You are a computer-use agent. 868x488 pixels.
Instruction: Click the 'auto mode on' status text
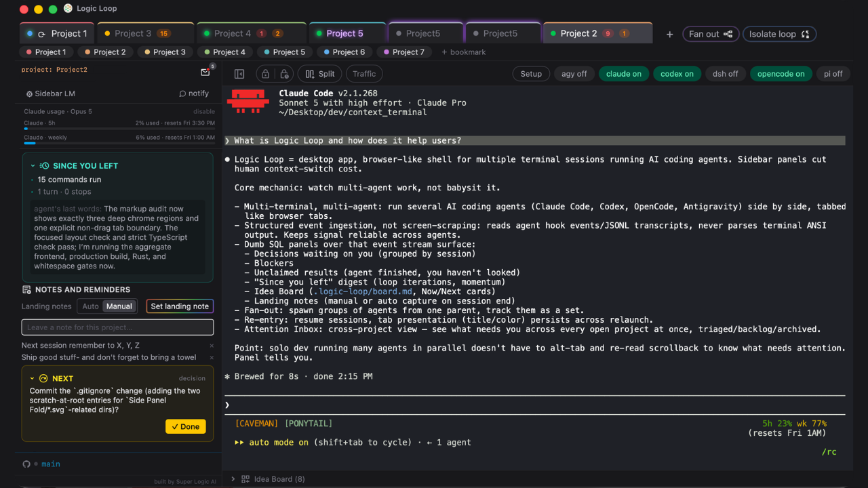(x=279, y=443)
